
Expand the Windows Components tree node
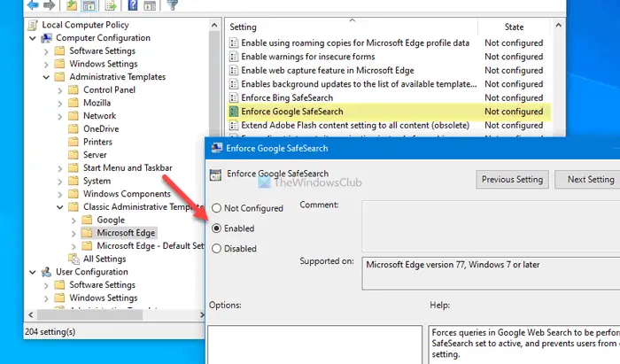click(x=60, y=195)
